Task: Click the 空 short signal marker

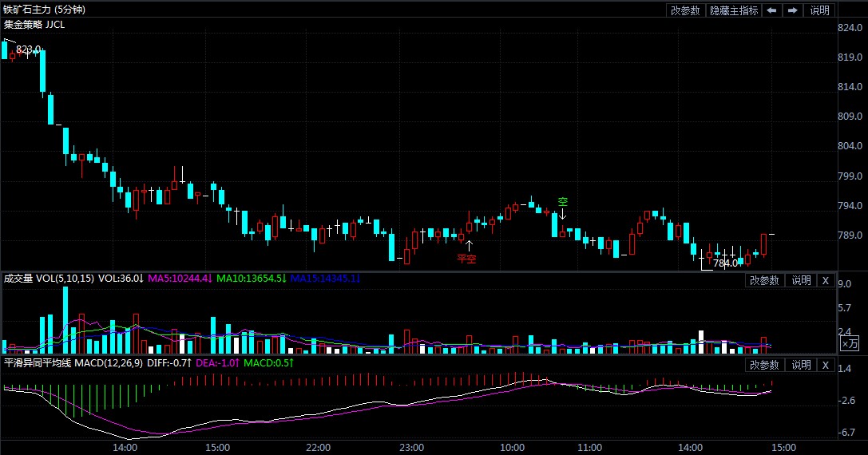Action: point(562,202)
